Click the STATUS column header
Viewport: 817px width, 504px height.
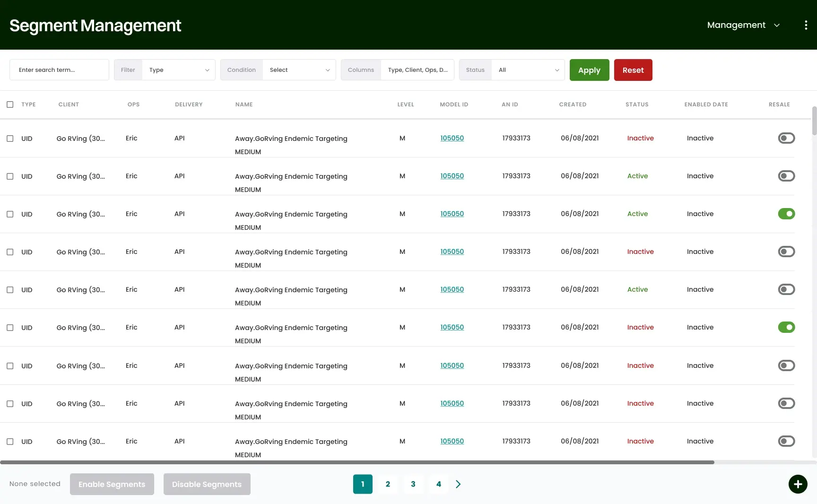point(637,104)
